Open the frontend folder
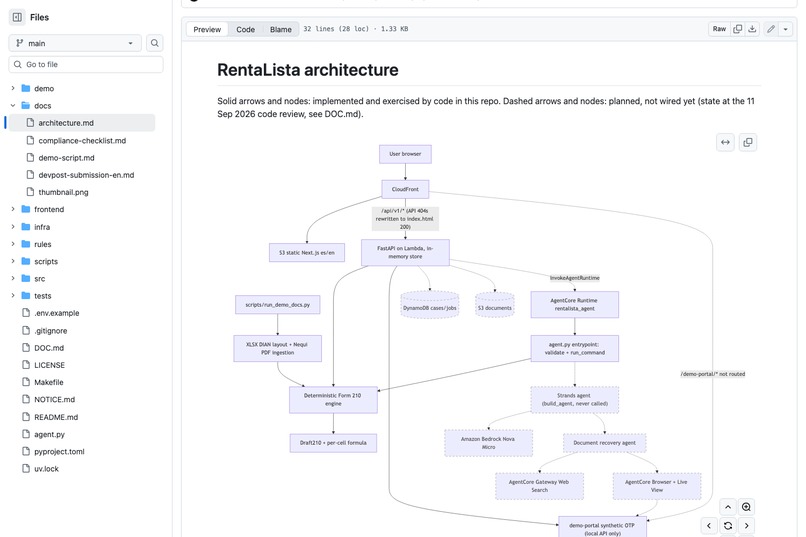This screenshot has width=806, height=537. (x=49, y=209)
